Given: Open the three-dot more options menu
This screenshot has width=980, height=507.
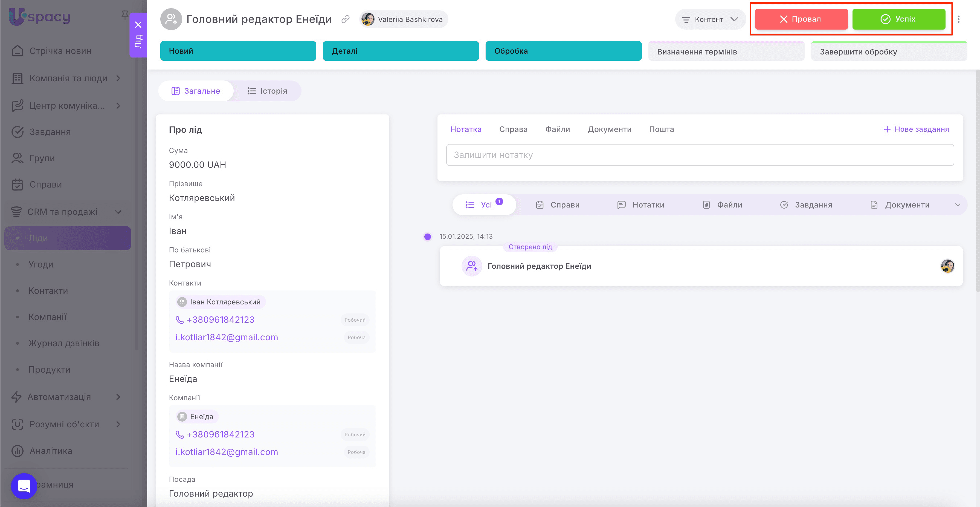Looking at the screenshot, I should pyautogui.click(x=958, y=19).
